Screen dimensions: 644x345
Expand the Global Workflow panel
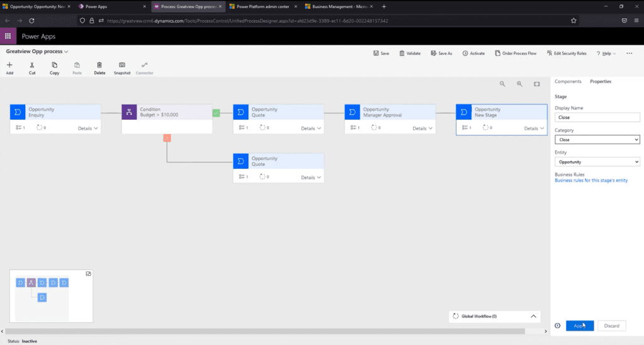pos(533,316)
